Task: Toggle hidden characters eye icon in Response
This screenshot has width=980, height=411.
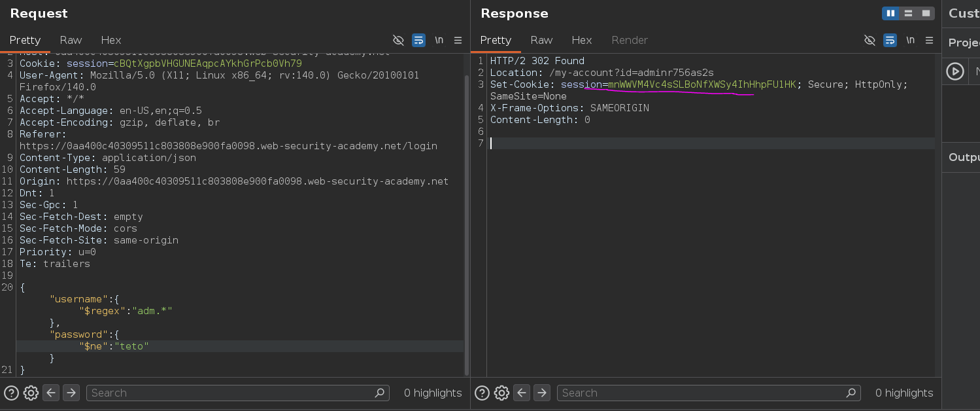Action: coord(870,40)
